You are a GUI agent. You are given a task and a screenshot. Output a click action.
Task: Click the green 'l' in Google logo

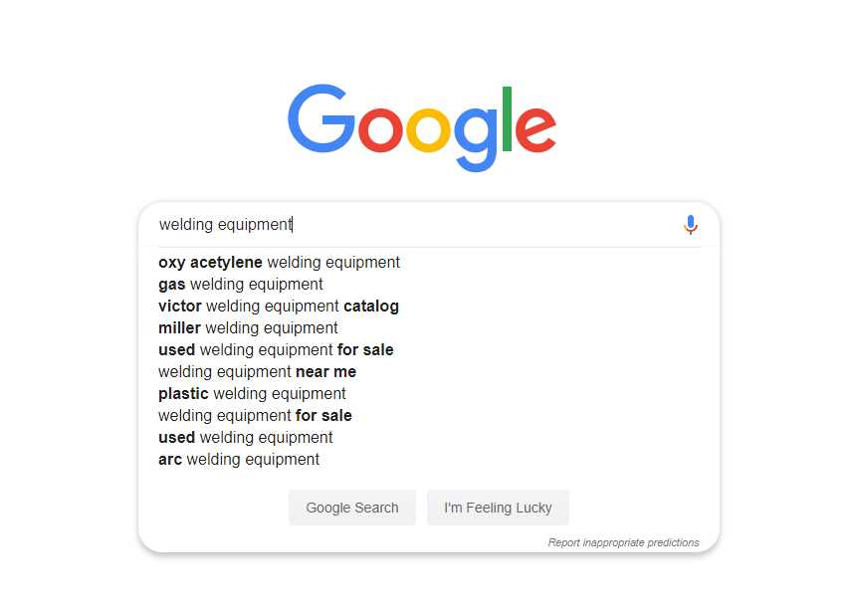[x=507, y=118]
